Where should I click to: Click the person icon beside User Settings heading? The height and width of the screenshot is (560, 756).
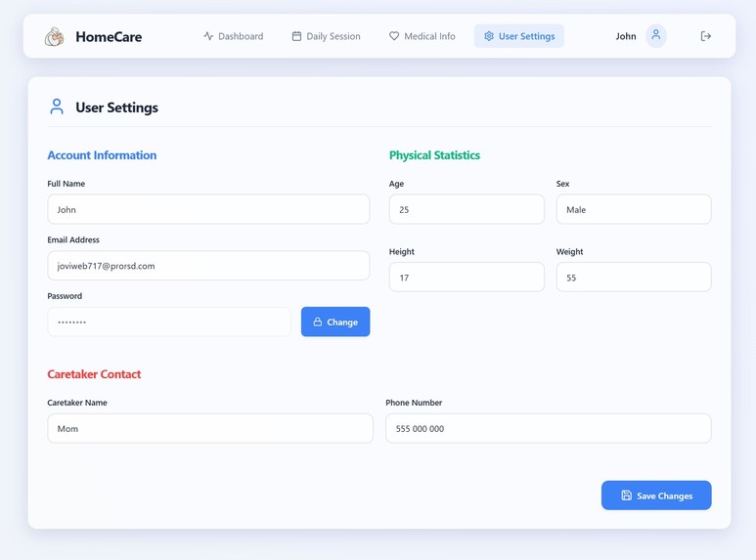pyautogui.click(x=57, y=107)
